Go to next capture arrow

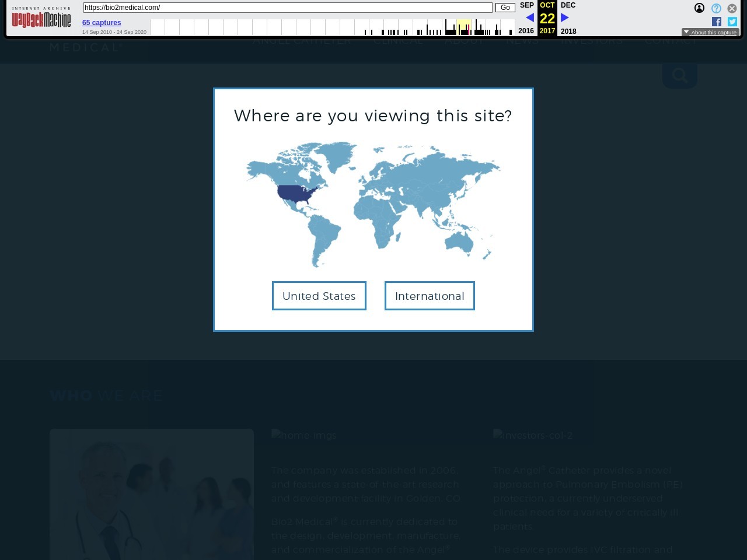pyautogui.click(x=564, y=17)
